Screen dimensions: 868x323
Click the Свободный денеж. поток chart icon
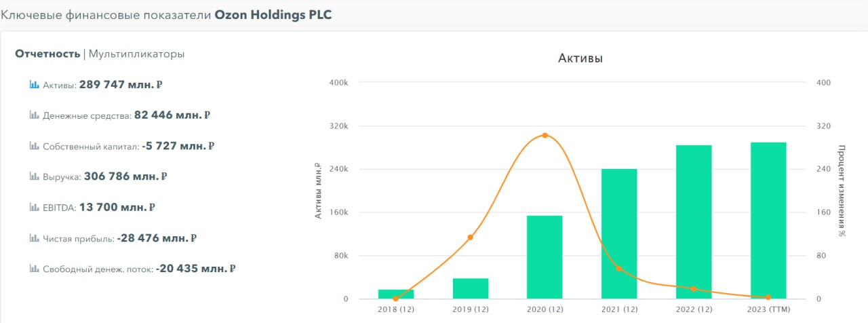(35, 269)
